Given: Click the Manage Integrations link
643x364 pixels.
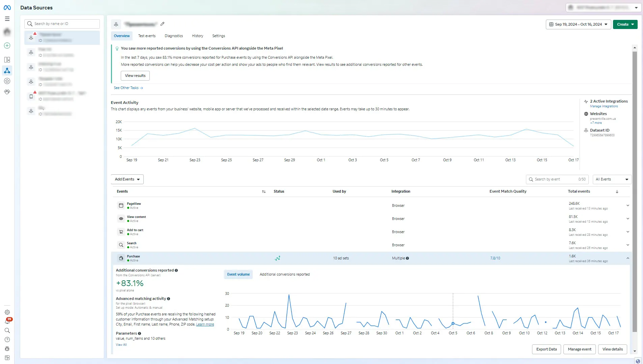Looking at the screenshot, I should tap(604, 107).
